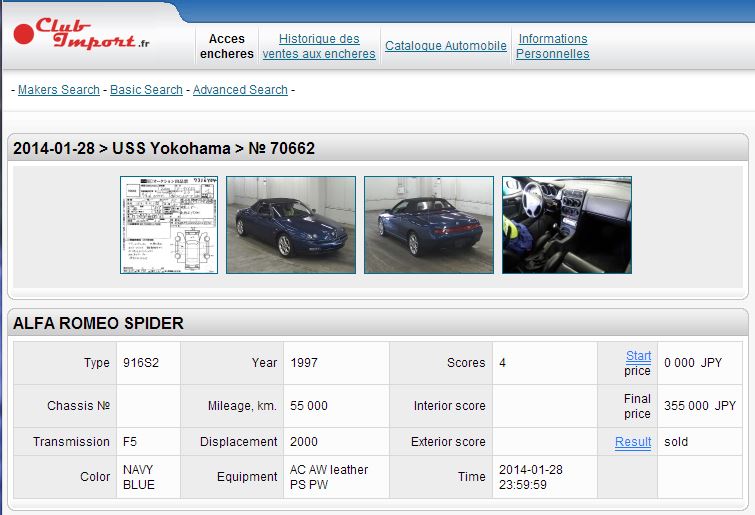The height and width of the screenshot is (515, 755).
Task: Open the Basic Search link
Action: click(146, 90)
